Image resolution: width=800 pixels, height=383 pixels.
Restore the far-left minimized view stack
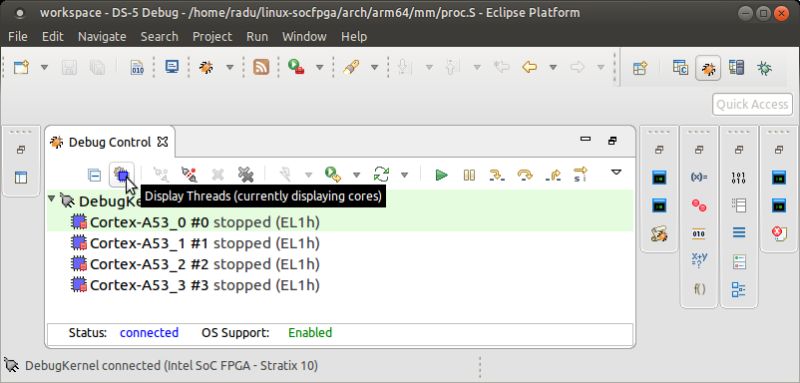coord(20,150)
